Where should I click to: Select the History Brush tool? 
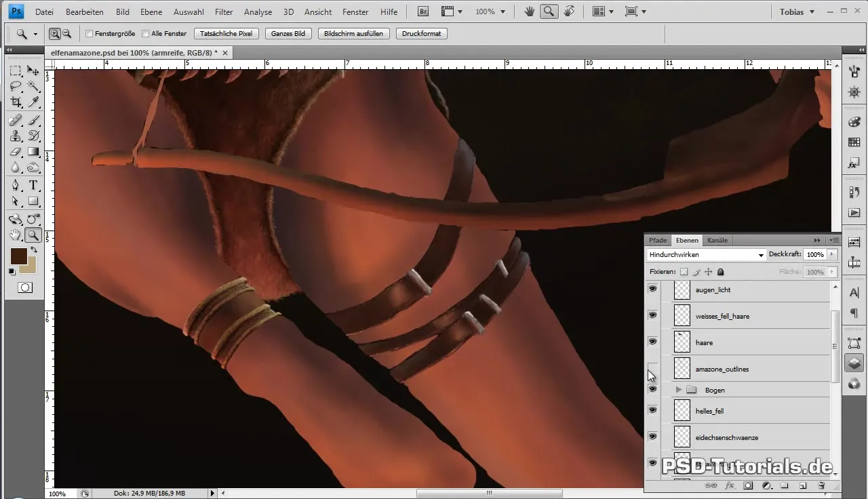pyautogui.click(x=33, y=136)
